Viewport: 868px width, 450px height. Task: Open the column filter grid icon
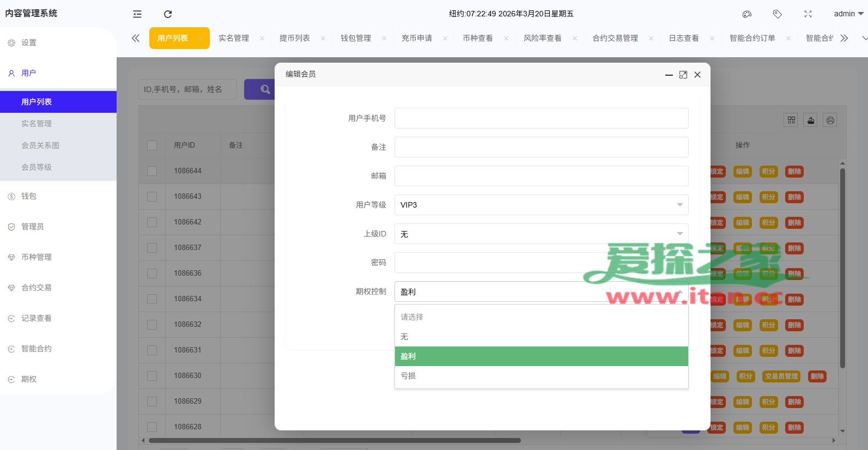[x=791, y=120]
